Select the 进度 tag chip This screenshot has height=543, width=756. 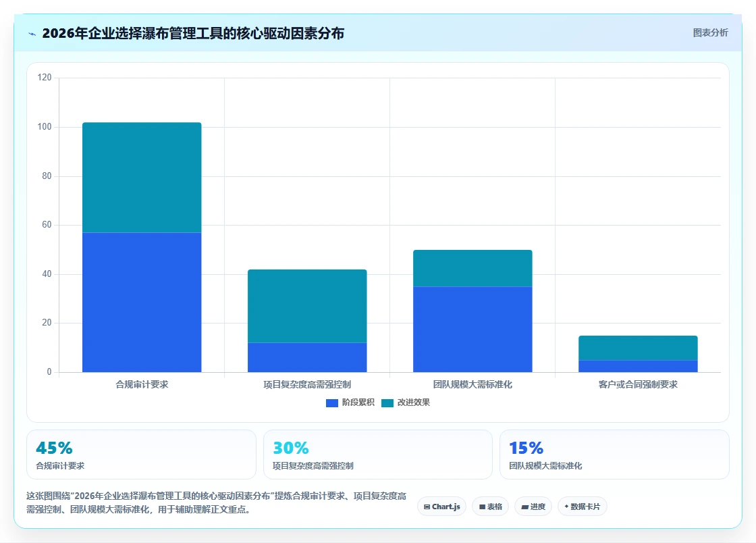pos(533,507)
